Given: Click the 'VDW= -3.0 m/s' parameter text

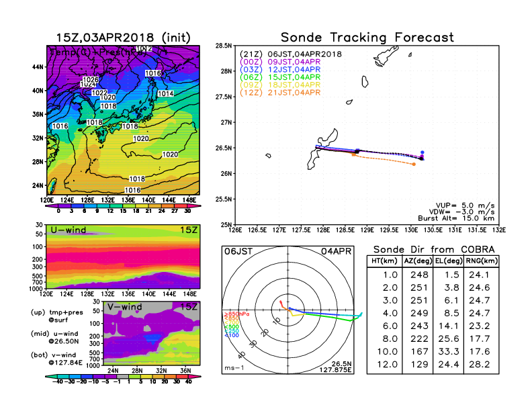Looking at the screenshot, I should (461, 212).
